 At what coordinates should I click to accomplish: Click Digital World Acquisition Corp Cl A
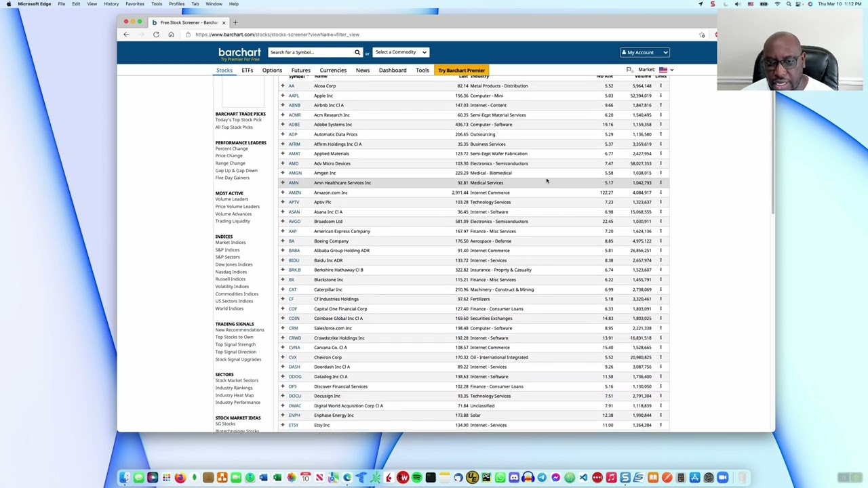pyautogui.click(x=349, y=406)
